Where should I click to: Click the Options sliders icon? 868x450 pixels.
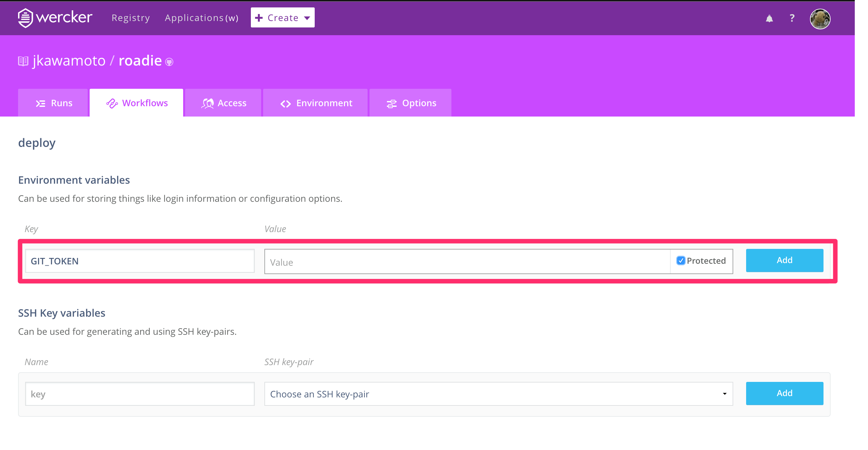click(391, 104)
